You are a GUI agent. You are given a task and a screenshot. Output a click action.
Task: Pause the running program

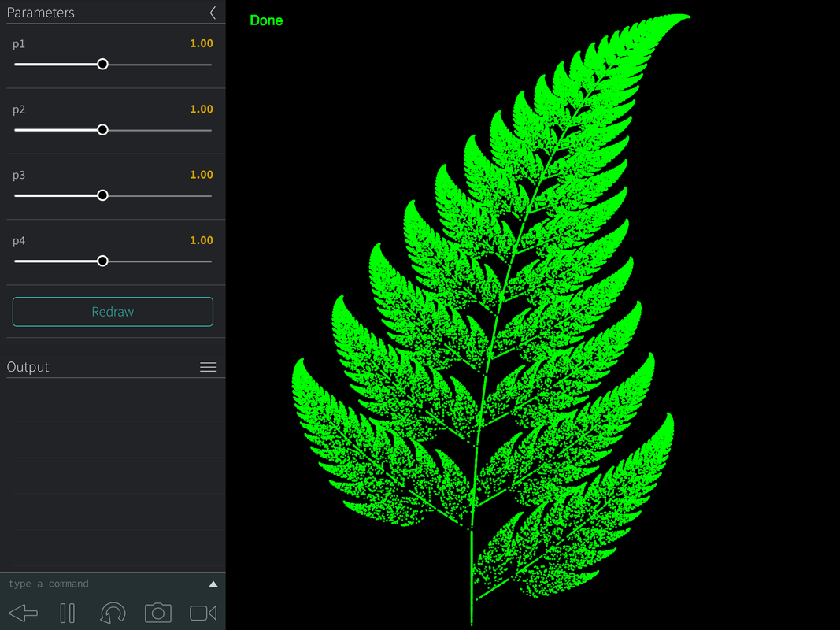[68, 613]
